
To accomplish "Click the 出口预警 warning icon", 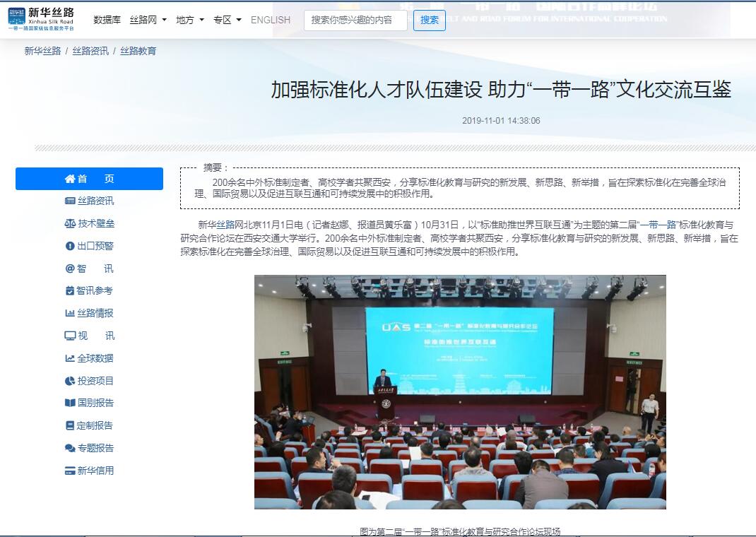I will tap(70, 246).
